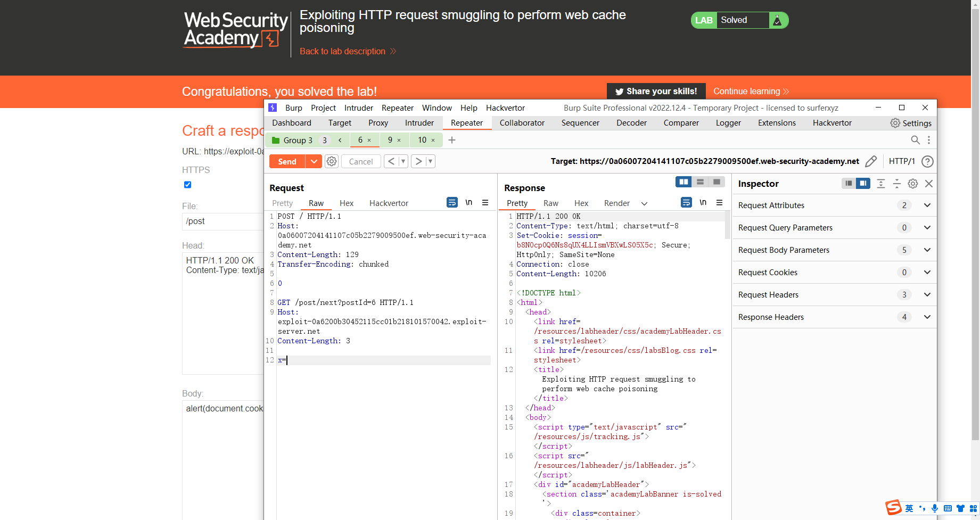This screenshot has width=980, height=520.
Task: Click the Sogou input method logo
Action: (x=894, y=508)
